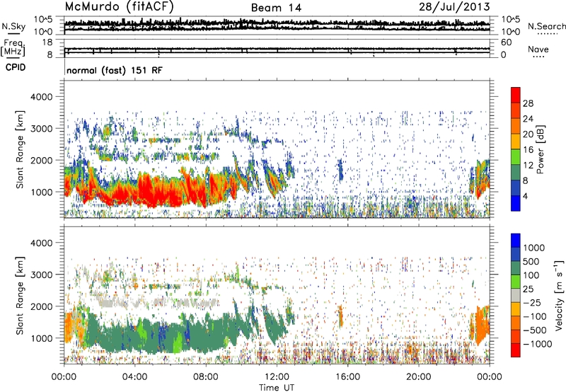The height and width of the screenshot is (392, 566).
Task: Click the '20:00' time axis label
Action: [419, 377]
